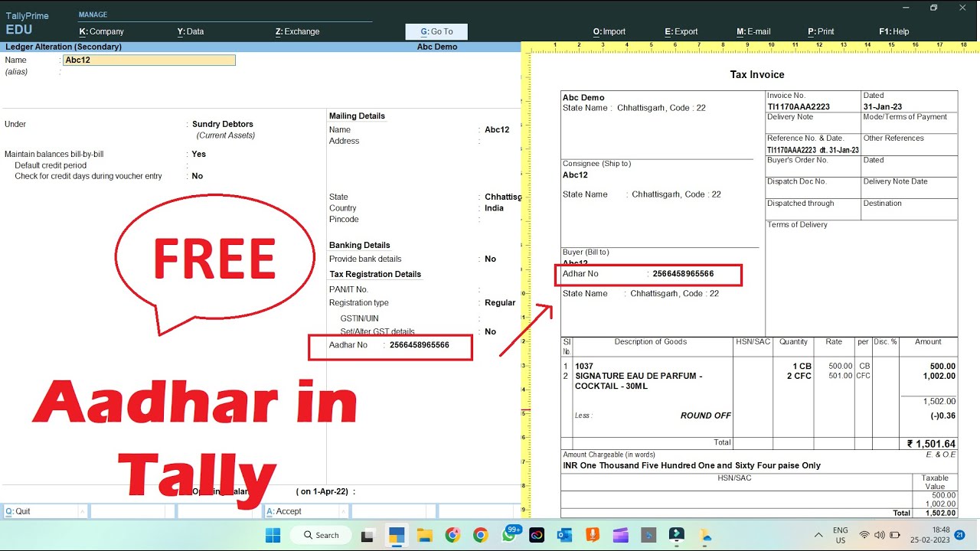Click A: Accept button
The image size is (980, 551).
coord(305,511)
